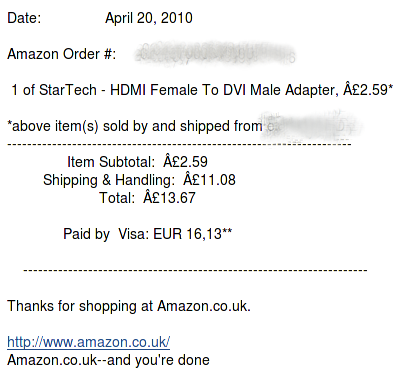The height and width of the screenshot is (374, 413).
Task: Click the EUR 16,13 payment amount
Action: [x=192, y=234]
